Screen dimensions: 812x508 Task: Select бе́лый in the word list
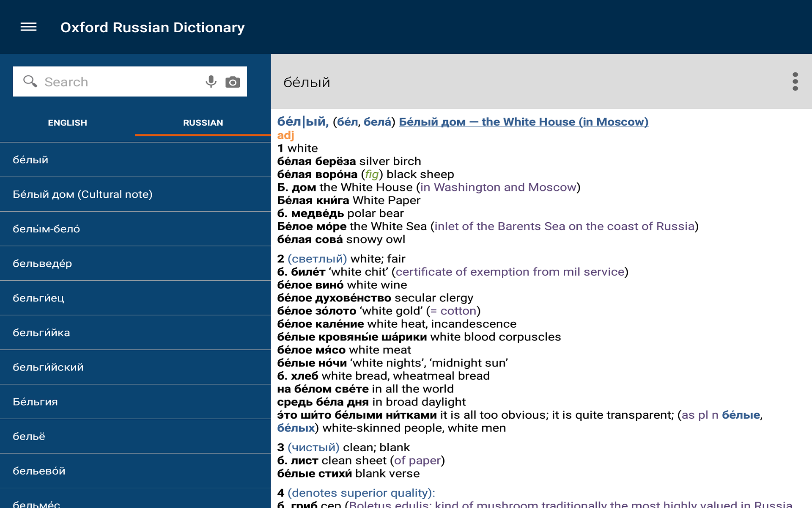click(x=135, y=160)
